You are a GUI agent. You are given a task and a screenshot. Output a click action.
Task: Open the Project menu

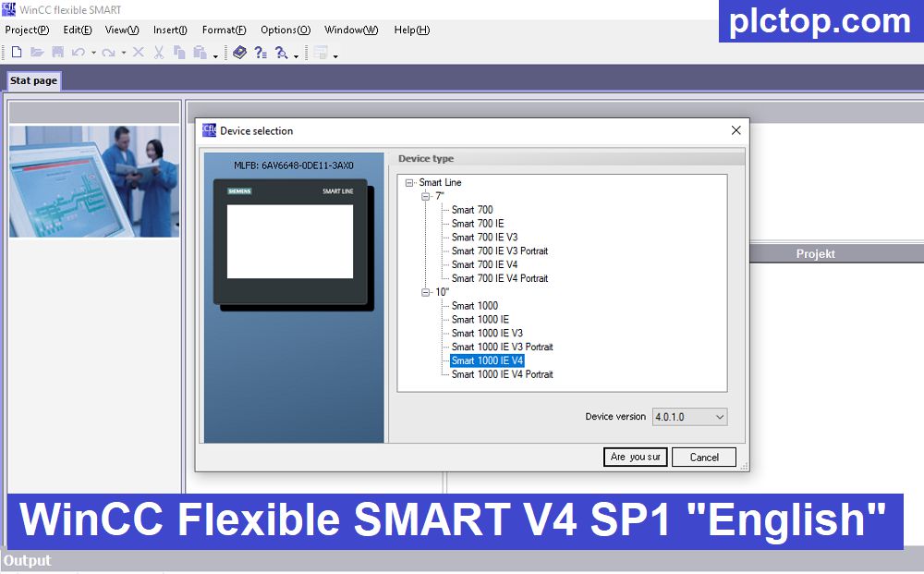[x=27, y=30]
